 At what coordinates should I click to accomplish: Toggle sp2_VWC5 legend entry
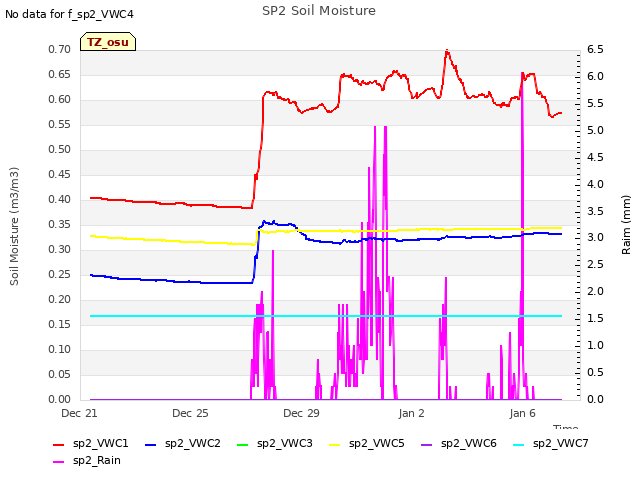click(x=367, y=443)
